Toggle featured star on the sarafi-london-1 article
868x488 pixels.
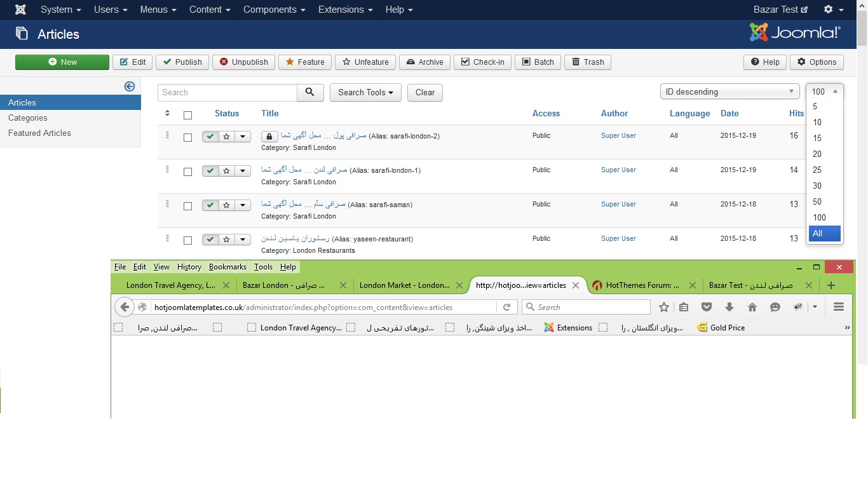[x=227, y=171]
